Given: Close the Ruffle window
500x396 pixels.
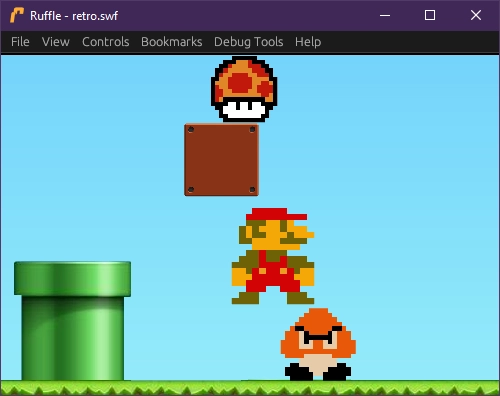Looking at the screenshot, I should 476,15.
